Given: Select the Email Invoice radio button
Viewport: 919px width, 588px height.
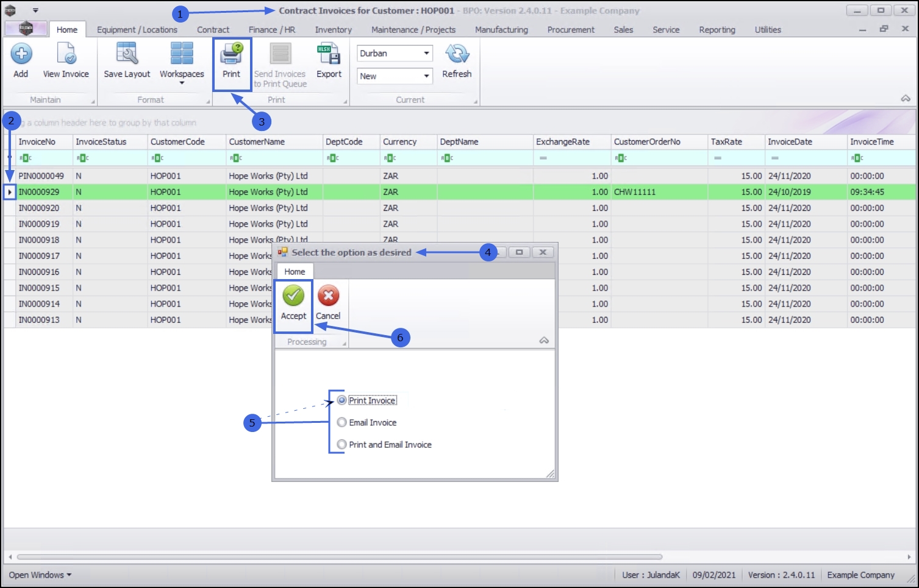Looking at the screenshot, I should 342,422.
